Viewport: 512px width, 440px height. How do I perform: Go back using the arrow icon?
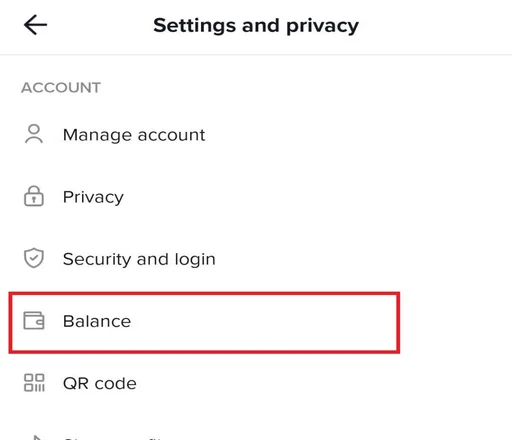click(35, 25)
